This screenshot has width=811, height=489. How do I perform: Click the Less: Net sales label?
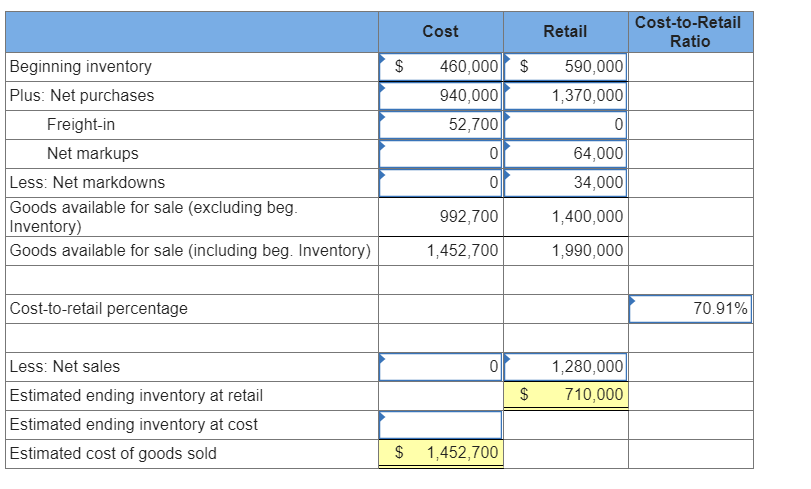pos(65,367)
